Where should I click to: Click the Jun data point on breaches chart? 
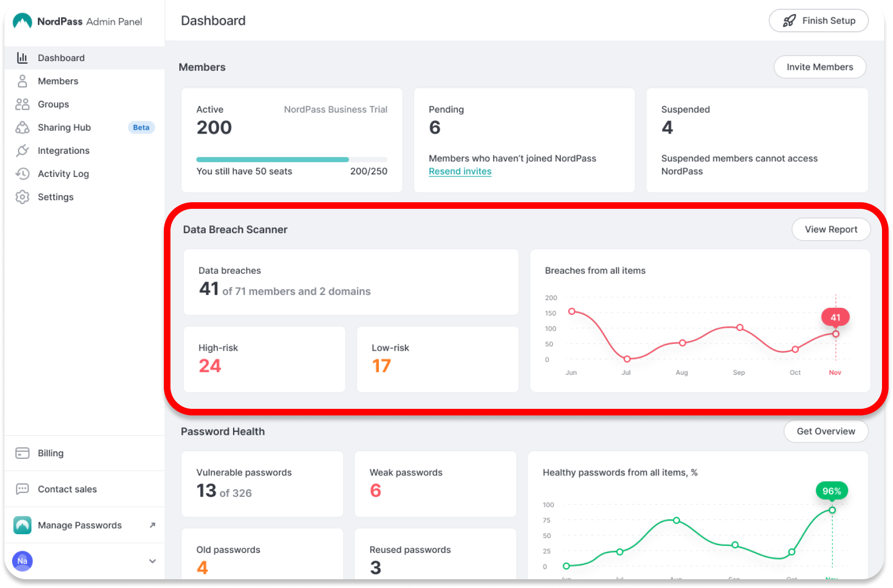pyautogui.click(x=572, y=311)
